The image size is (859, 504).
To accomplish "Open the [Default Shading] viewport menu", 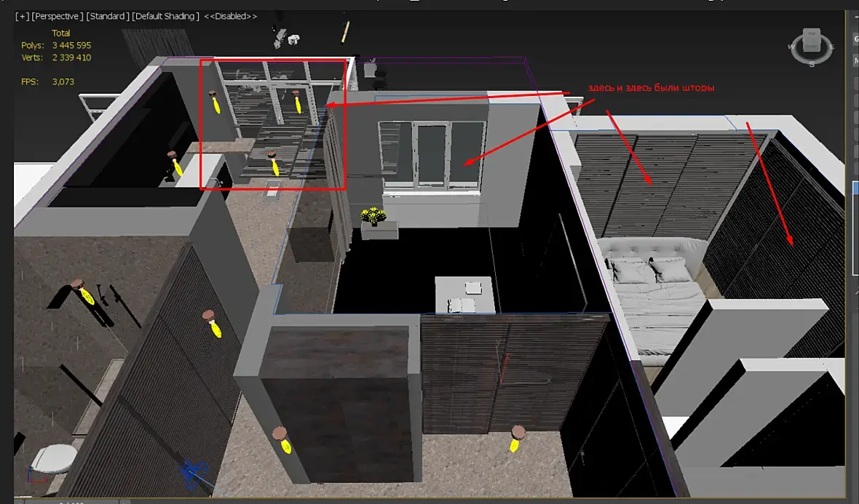I will pos(165,17).
